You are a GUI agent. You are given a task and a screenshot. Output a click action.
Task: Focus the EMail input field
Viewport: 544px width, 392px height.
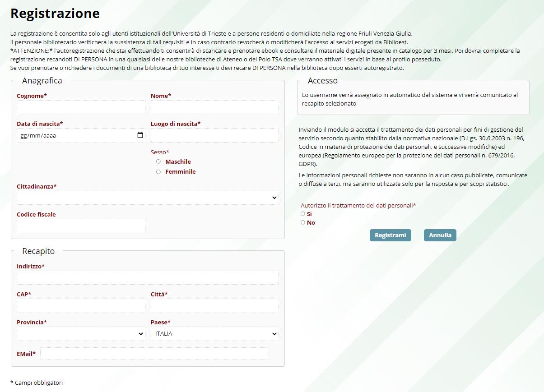[x=154, y=354]
